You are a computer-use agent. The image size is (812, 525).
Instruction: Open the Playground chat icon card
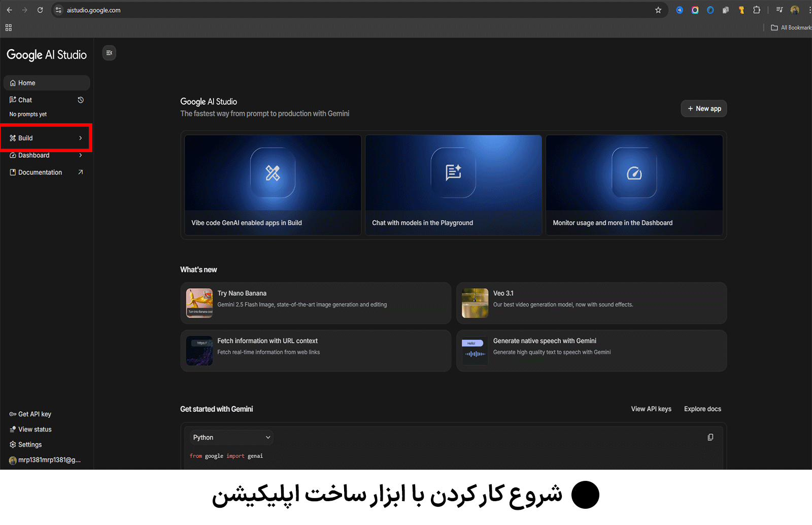(453, 173)
